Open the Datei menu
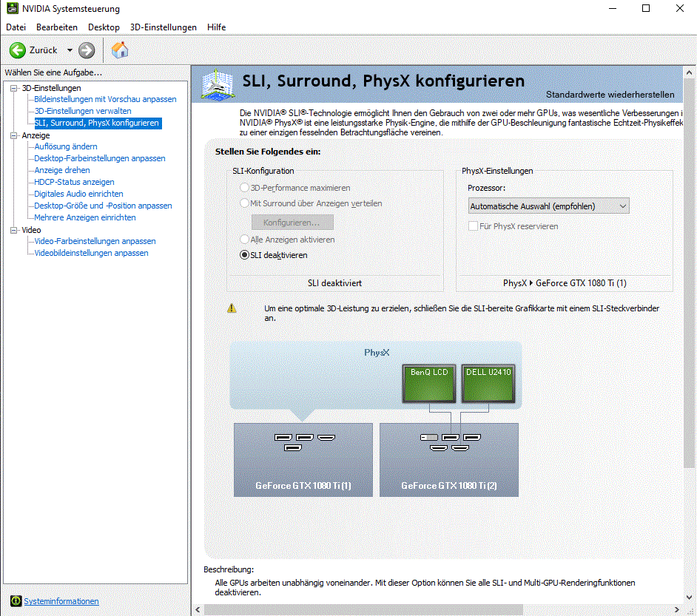697x616 pixels. click(x=16, y=27)
